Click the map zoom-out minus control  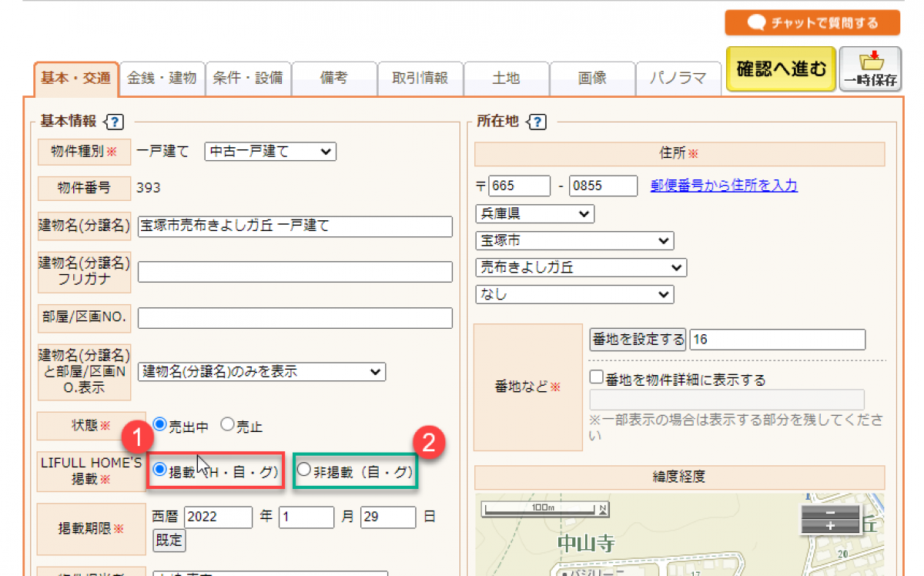pyautogui.click(x=830, y=512)
